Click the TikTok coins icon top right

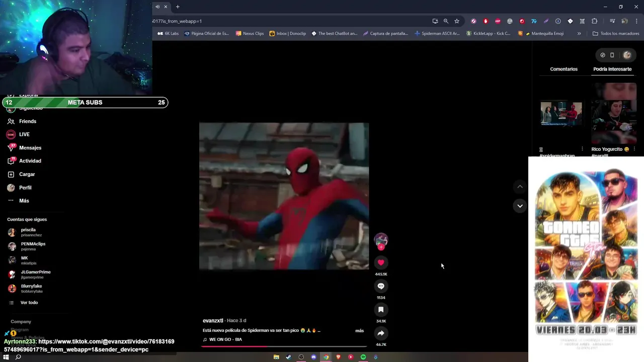pos(603,55)
